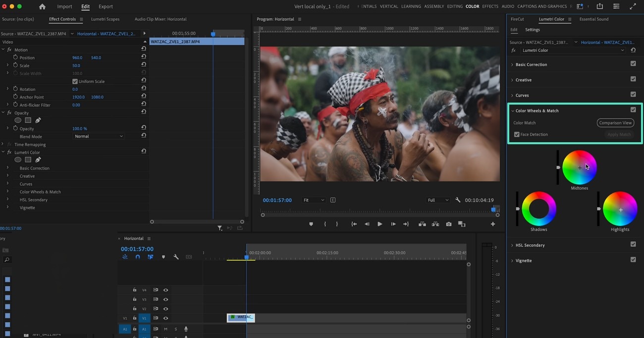Toggle snap magnet in timeline
The width and height of the screenshot is (644, 338).
click(138, 257)
